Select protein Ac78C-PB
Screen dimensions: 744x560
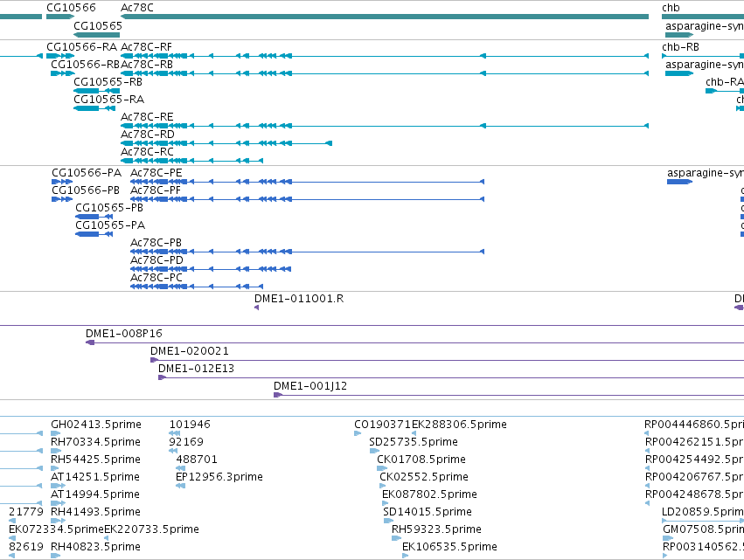(x=308, y=252)
